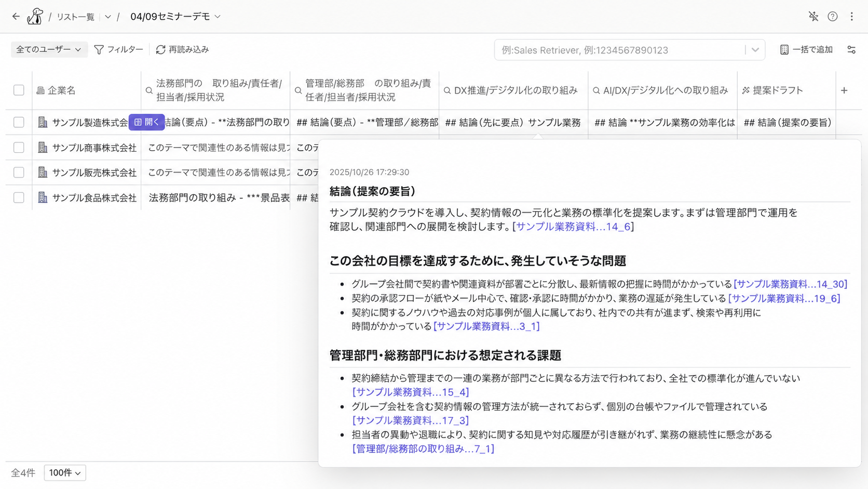Screen dimensions: 868x489
Task: Select cell ## 結論 **サンプル業務の効率化は
Action: tap(663, 123)
